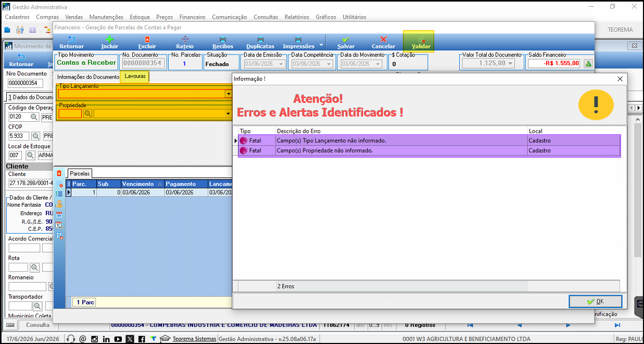
Task: Select the Lavouras tab
Action: pyautogui.click(x=135, y=77)
